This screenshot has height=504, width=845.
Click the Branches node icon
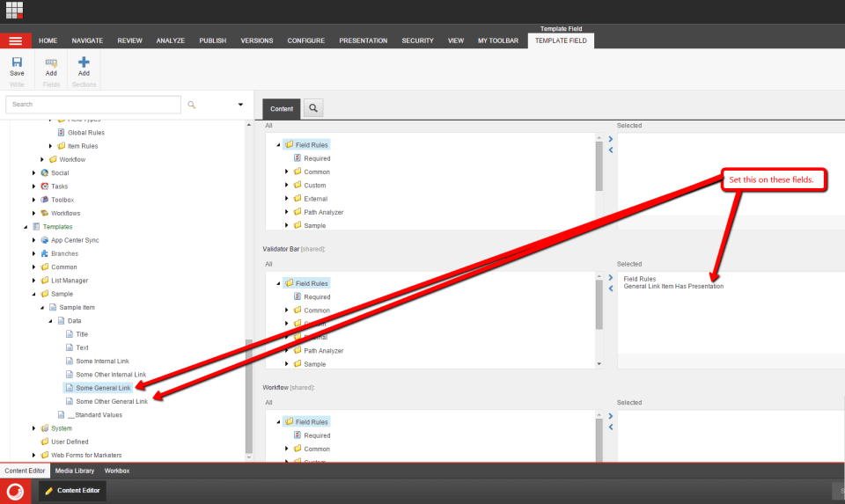[45, 253]
